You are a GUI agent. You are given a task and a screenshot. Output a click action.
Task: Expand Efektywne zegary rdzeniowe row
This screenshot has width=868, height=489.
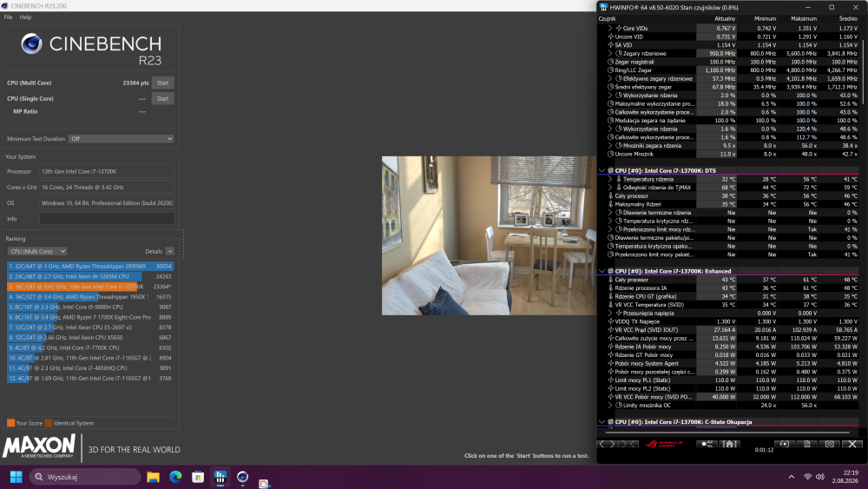610,79
